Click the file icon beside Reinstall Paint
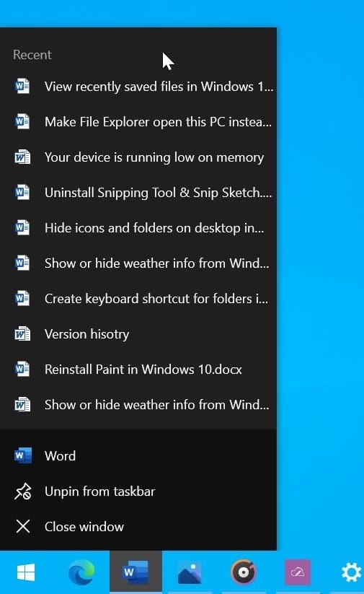The height and width of the screenshot is (594, 364). (x=22, y=370)
